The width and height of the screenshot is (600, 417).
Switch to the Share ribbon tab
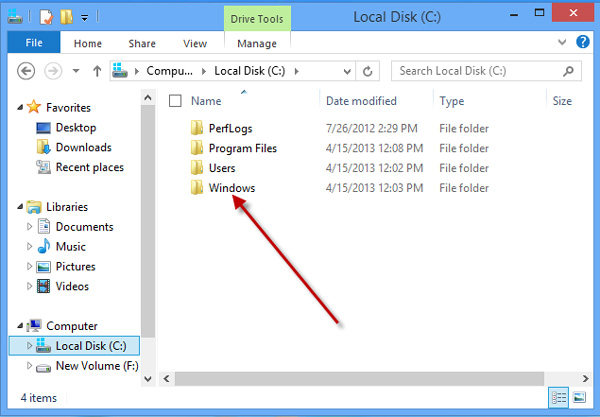pyautogui.click(x=142, y=43)
